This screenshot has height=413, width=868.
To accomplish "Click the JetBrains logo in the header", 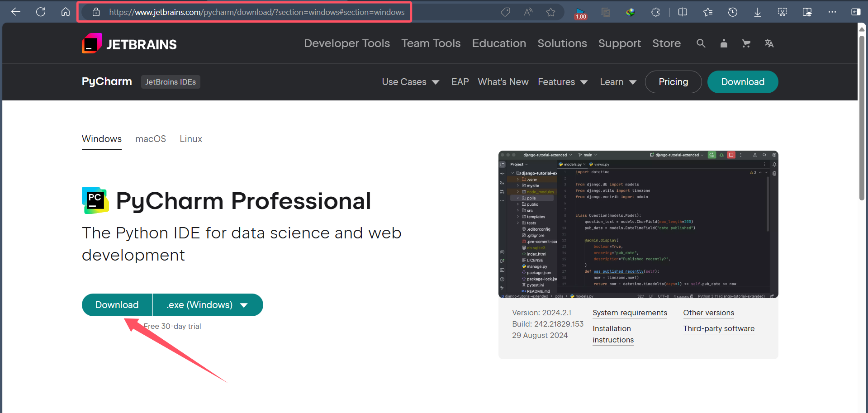I will pyautogui.click(x=129, y=44).
